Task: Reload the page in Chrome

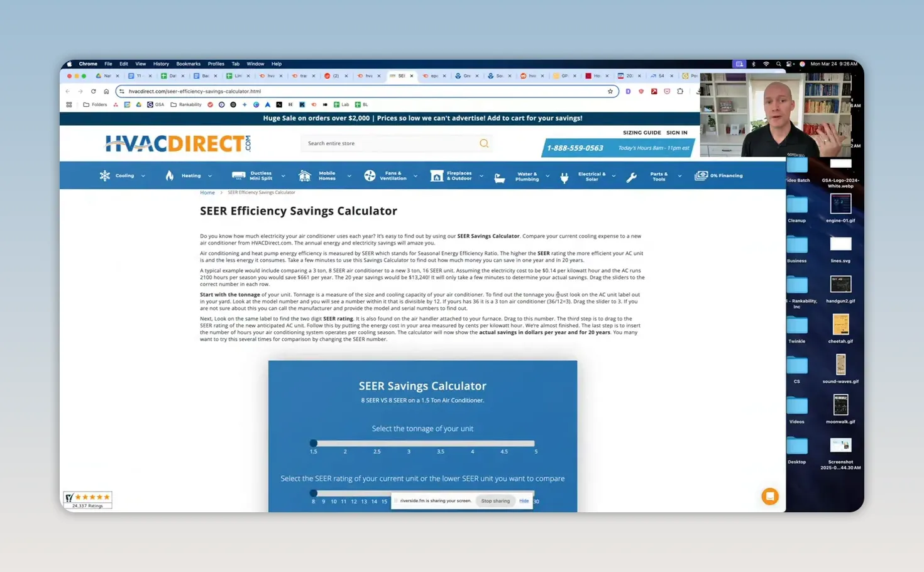Action: (94, 91)
